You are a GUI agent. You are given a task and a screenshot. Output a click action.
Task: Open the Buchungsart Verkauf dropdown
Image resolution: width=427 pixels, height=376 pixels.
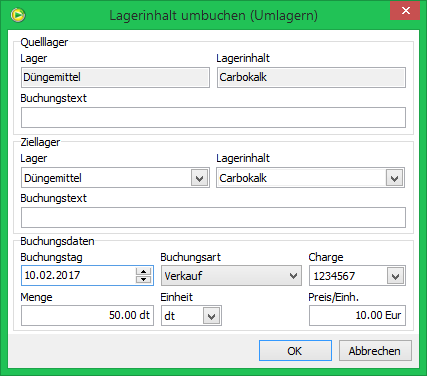(x=231, y=276)
